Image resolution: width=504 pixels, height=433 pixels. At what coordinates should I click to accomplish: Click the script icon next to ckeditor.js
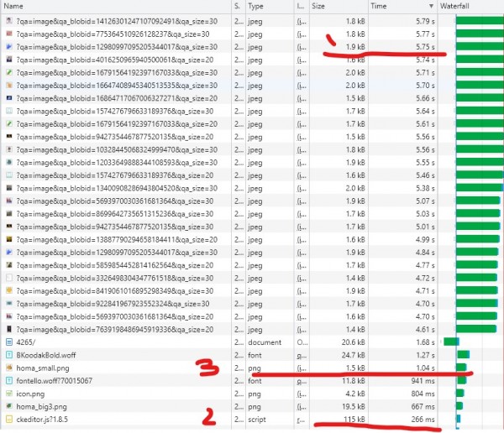coord(8,418)
